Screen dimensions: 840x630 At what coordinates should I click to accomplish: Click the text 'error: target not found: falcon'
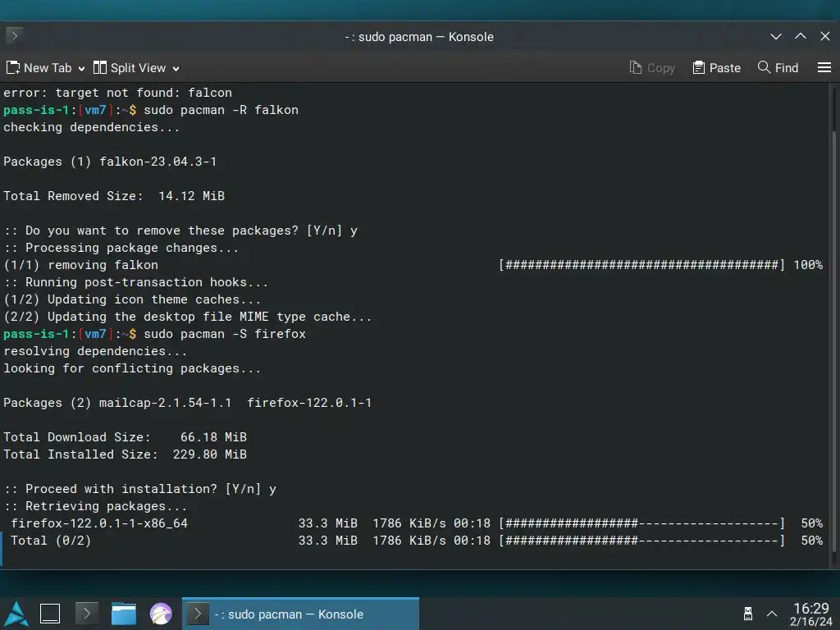coord(118,93)
